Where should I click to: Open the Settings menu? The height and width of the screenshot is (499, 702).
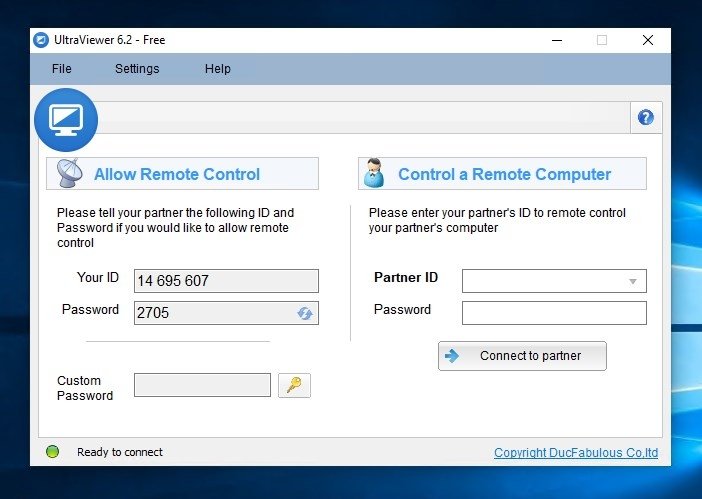(x=137, y=68)
